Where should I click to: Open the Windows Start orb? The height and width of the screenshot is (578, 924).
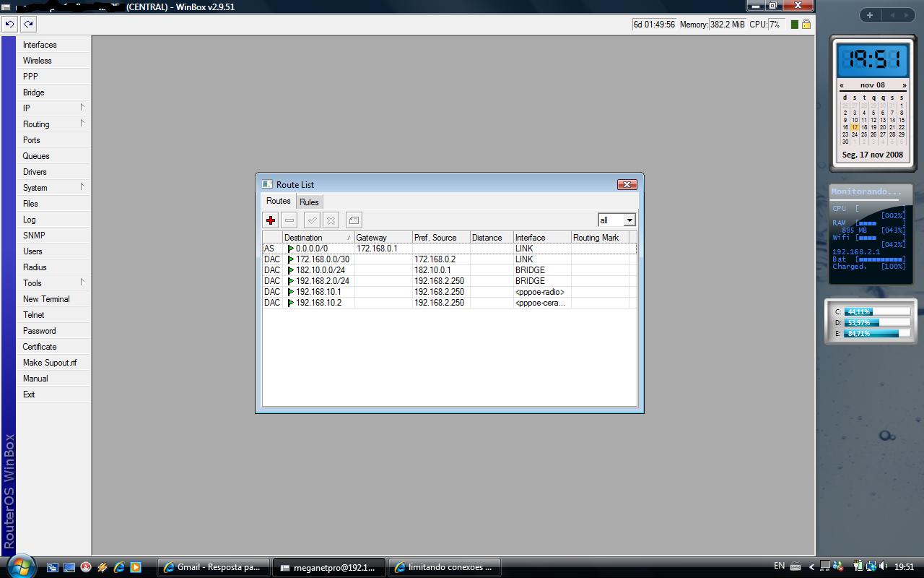click(x=20, y=566)
